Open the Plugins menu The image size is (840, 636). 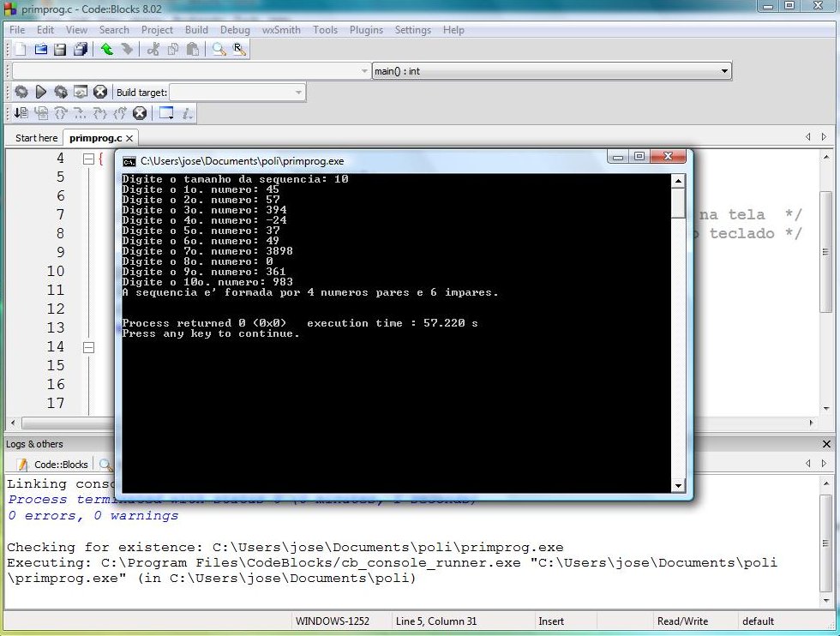(366, 30)
